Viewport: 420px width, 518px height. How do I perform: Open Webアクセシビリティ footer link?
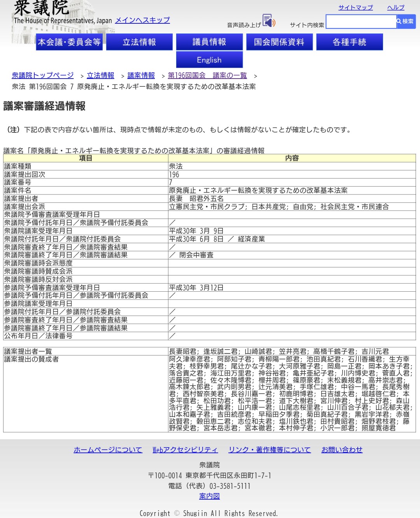185,450
